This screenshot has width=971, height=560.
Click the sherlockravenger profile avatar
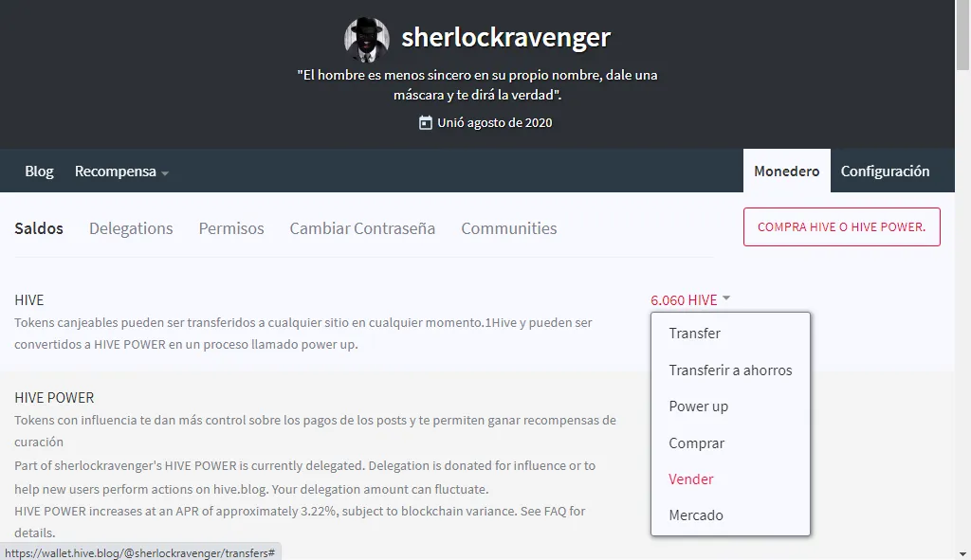point(367,40)
